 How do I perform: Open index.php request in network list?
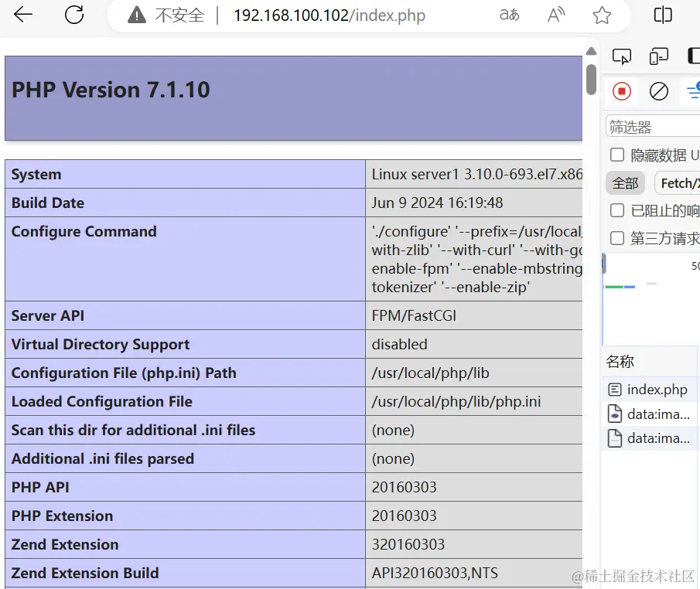point(650,390)
